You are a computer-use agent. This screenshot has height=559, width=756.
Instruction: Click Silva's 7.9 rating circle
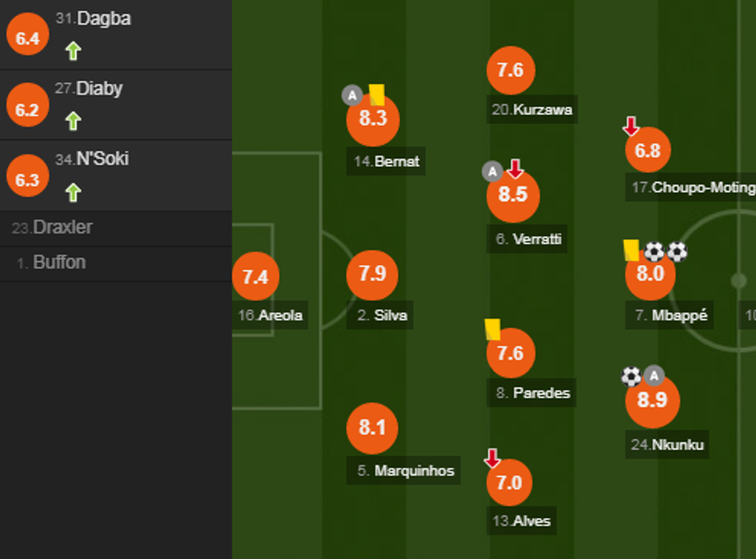coord(372,274)
